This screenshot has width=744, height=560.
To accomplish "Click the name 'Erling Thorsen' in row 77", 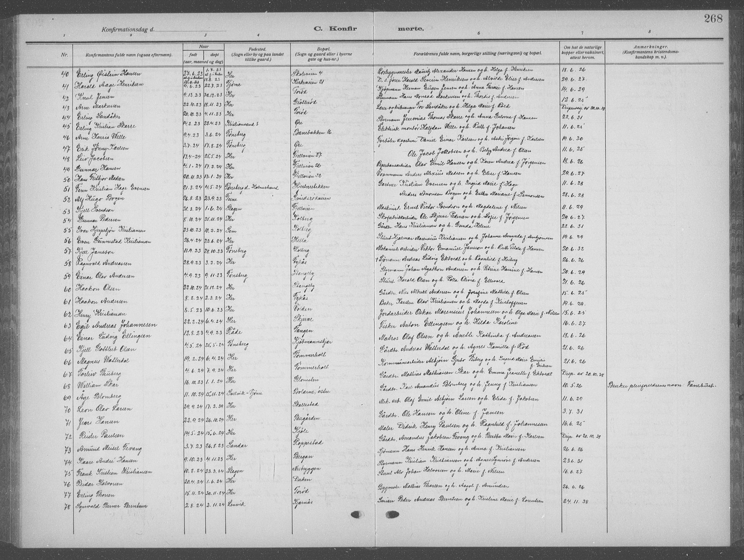I will tap(96, 495).
